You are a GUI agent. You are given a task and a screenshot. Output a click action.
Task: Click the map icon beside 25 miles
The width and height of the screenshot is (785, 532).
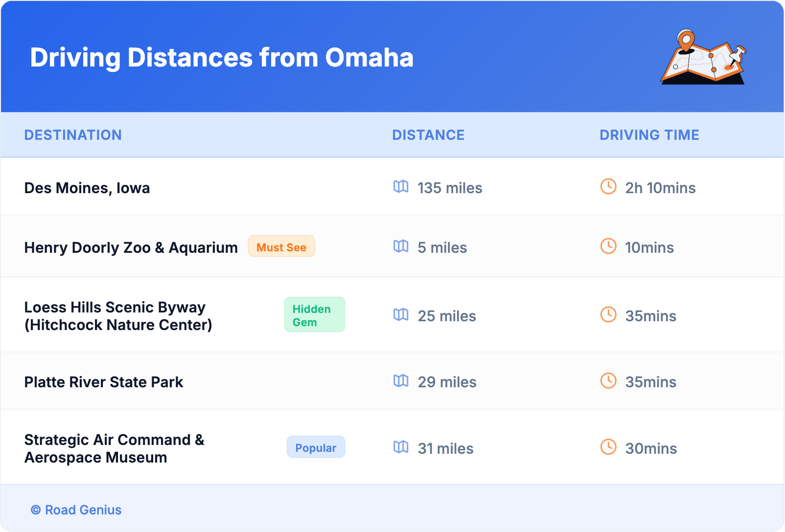(x=401, y=315)
